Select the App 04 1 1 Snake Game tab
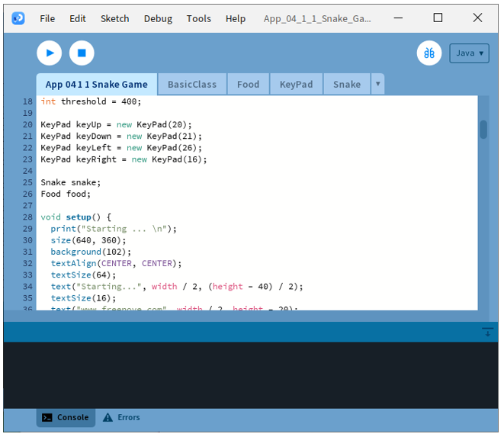This screenshot has height=437, width=504. 97,84
